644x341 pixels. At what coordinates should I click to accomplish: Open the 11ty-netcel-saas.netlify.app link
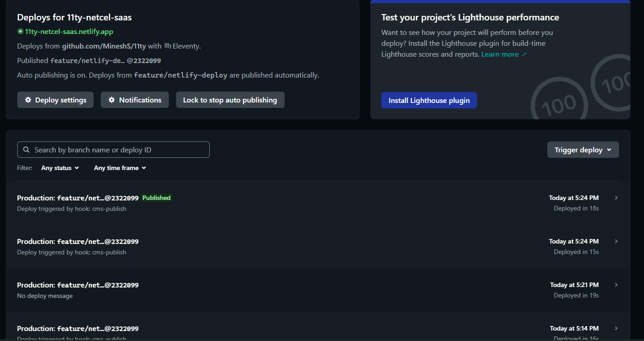[x=69, y=32]
